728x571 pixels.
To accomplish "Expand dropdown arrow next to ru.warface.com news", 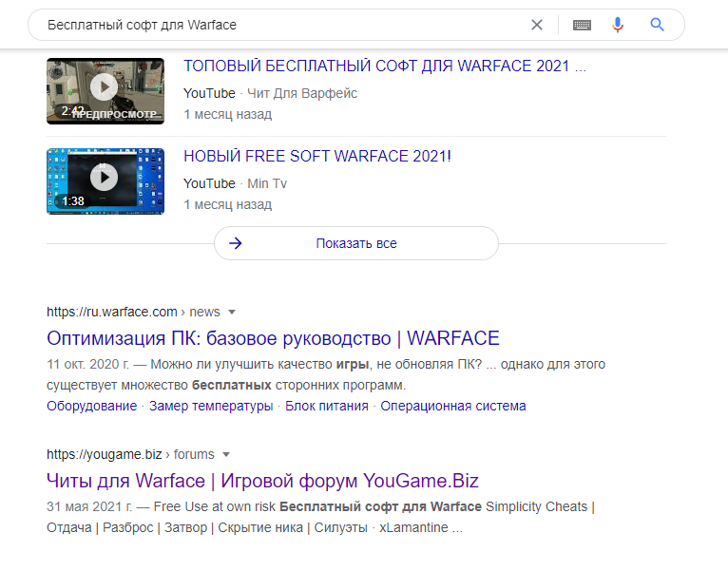I will (x=232, y=312).
